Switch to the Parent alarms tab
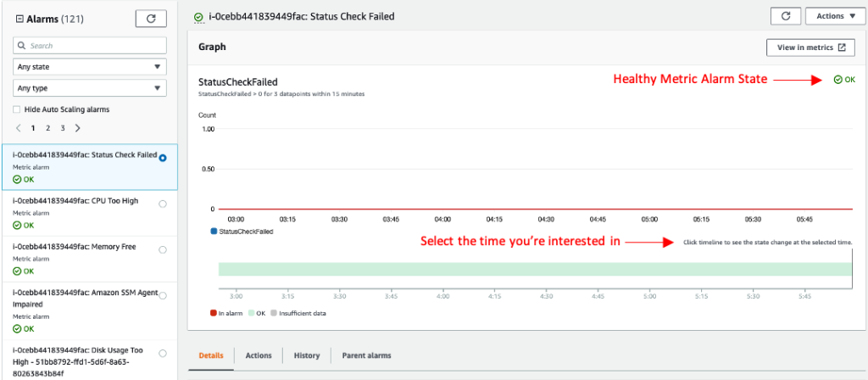 click(366, 355)
